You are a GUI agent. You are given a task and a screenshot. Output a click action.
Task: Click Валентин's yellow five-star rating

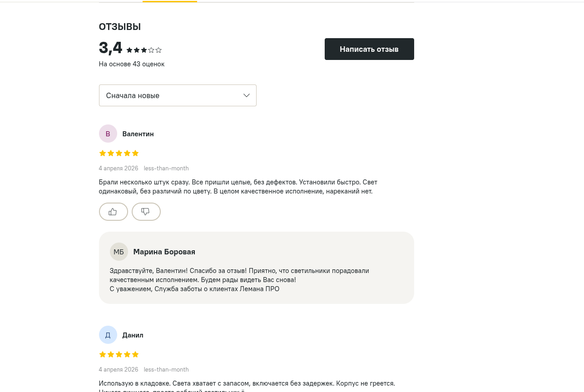pyautogui.click(x=119, y=153)
